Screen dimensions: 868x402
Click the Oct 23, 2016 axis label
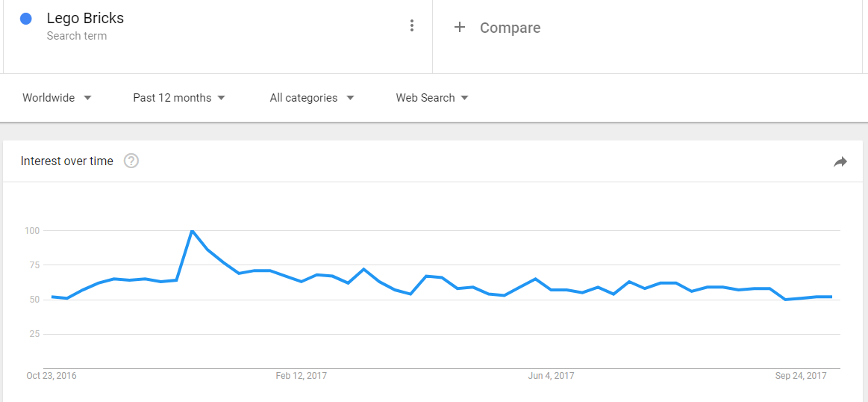point(51,376)
